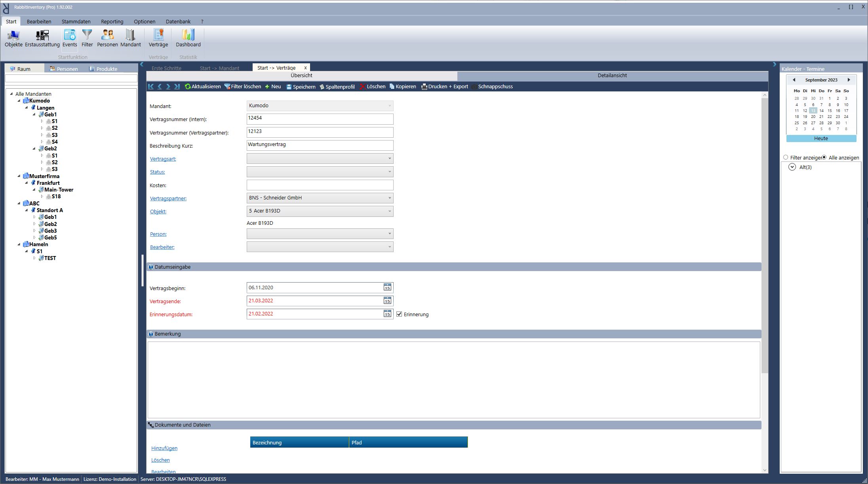Click the Hinzufügen document link

point(164,448)
